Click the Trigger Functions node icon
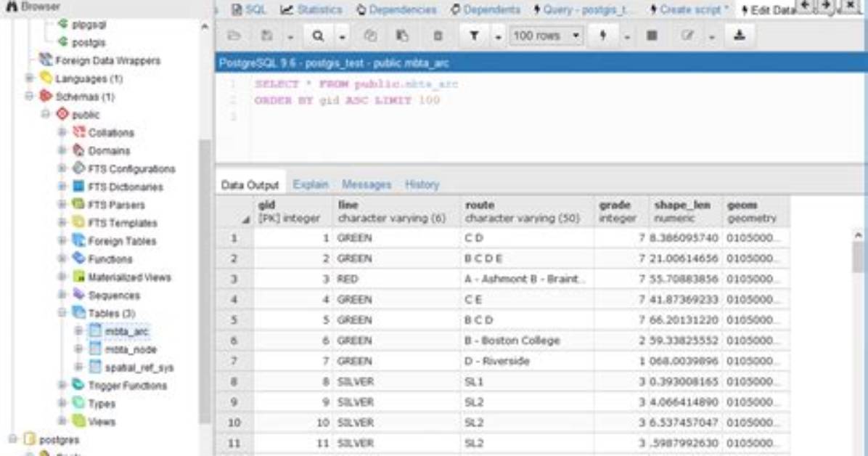This screenshot has height=456, width=868. 79,385
